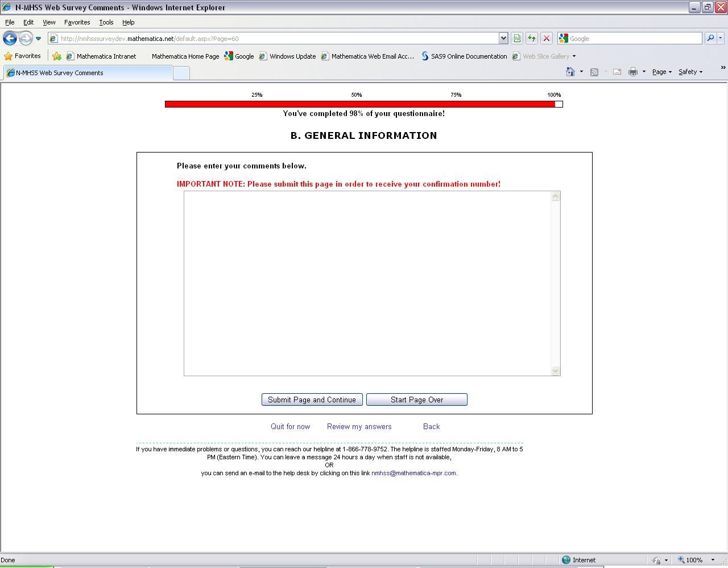Screen dimensions: 728x568
Task: Open the Edit menu
Action: [x=28, y=22]
